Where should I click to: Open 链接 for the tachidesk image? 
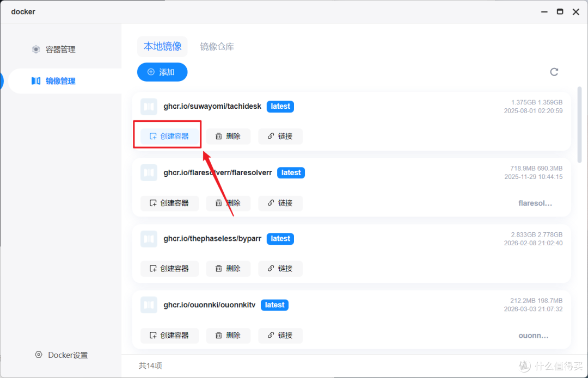(280, 136)
